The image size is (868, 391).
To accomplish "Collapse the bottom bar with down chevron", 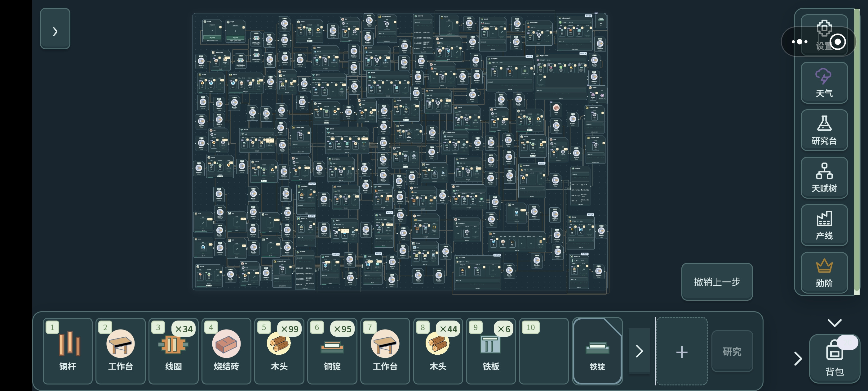I will tap(834, 322).
